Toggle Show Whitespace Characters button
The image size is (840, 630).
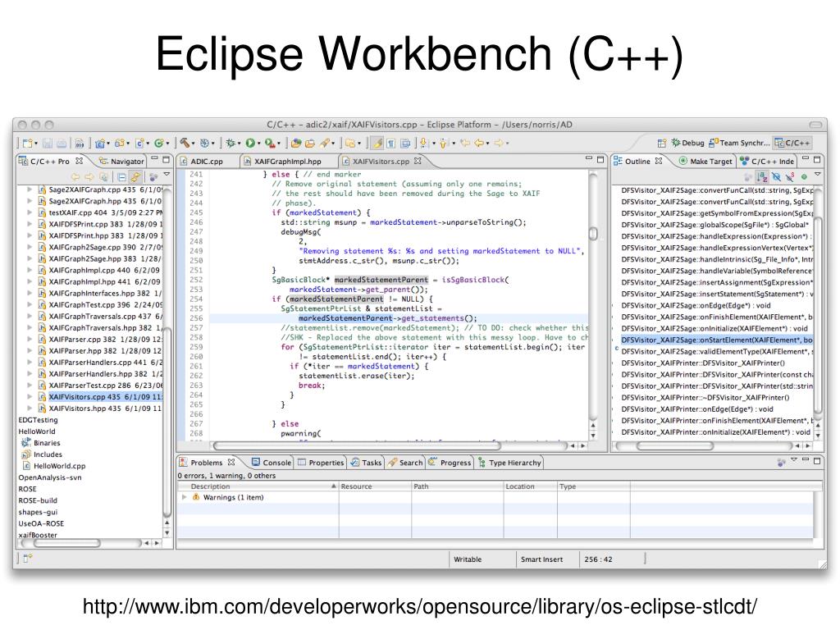[x=390, y=143]
